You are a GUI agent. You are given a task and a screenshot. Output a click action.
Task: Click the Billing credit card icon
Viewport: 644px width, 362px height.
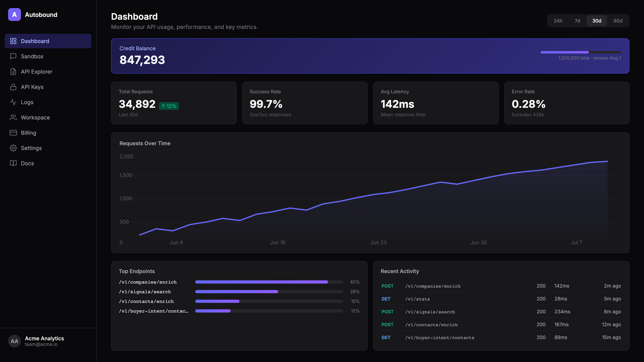pos(13,133)
